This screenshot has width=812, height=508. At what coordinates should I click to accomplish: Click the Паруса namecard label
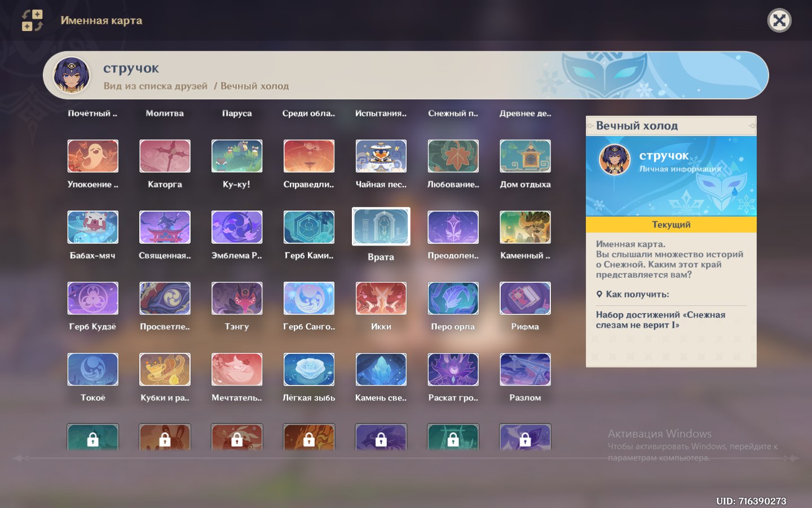pyautogui.click(x=237, y=113)
